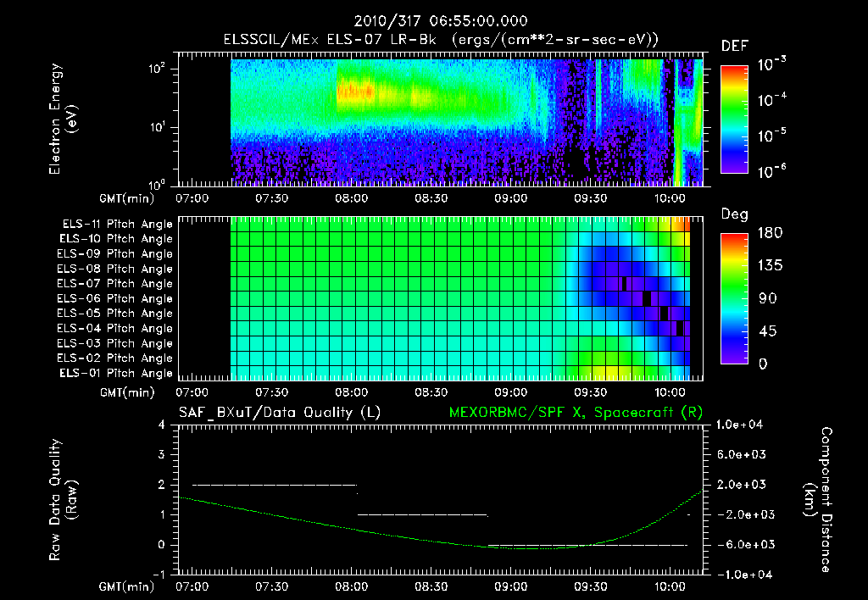The height and width of the screenshot is (600, 868).
Task: Click the 135 value on Deg colorbar
Action: [x=770, y=266]
